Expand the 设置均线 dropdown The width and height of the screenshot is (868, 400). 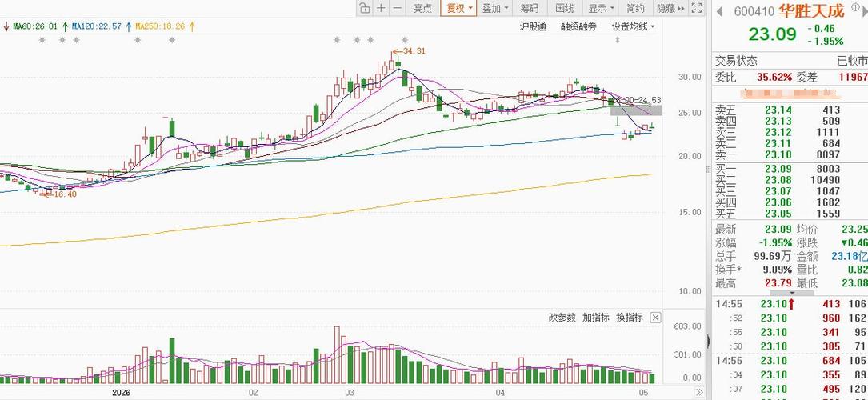(633, 26)
